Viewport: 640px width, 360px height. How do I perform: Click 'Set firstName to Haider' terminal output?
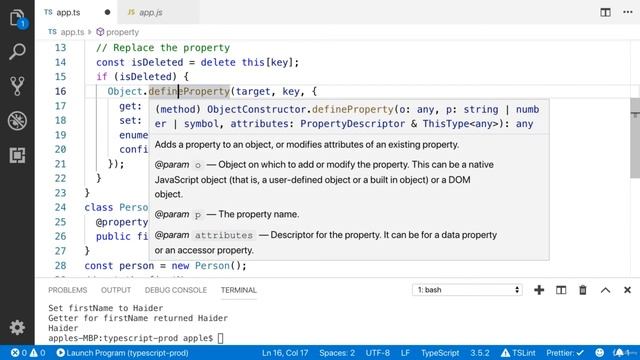click(106, 308)
